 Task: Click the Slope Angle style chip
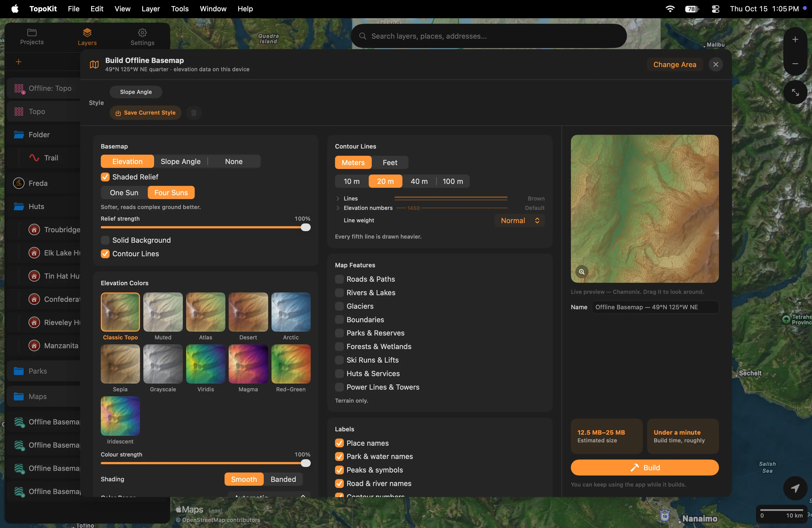(x=136, y=92)
